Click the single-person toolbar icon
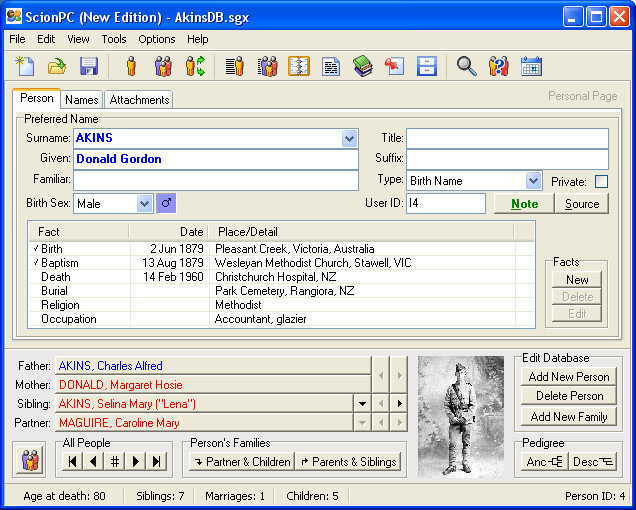Screen dimensions: 636x510 (x=131, y=66)
